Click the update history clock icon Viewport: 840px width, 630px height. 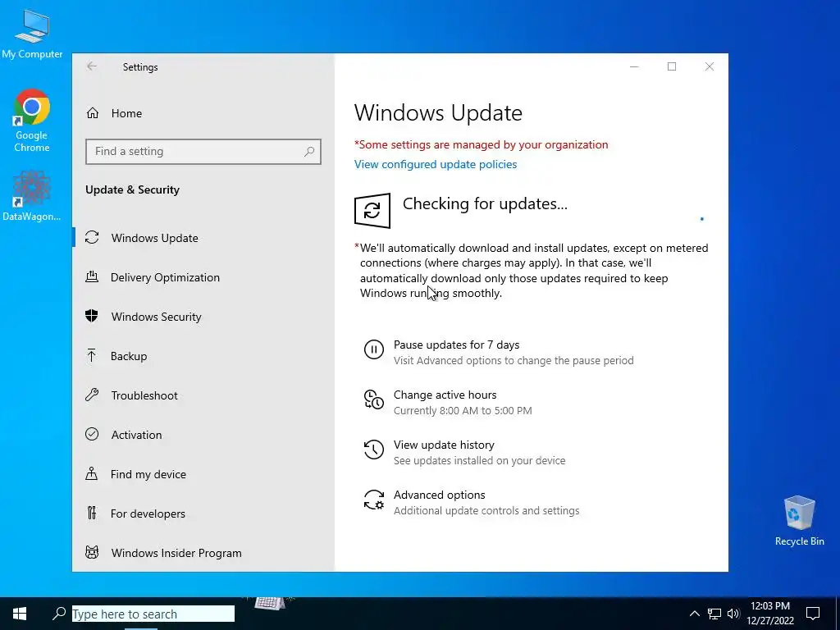[374, 450]
